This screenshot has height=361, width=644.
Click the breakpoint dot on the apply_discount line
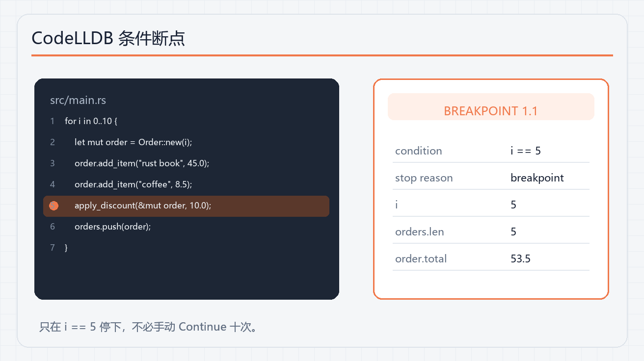pyautogui.click(x=54, y=206)
